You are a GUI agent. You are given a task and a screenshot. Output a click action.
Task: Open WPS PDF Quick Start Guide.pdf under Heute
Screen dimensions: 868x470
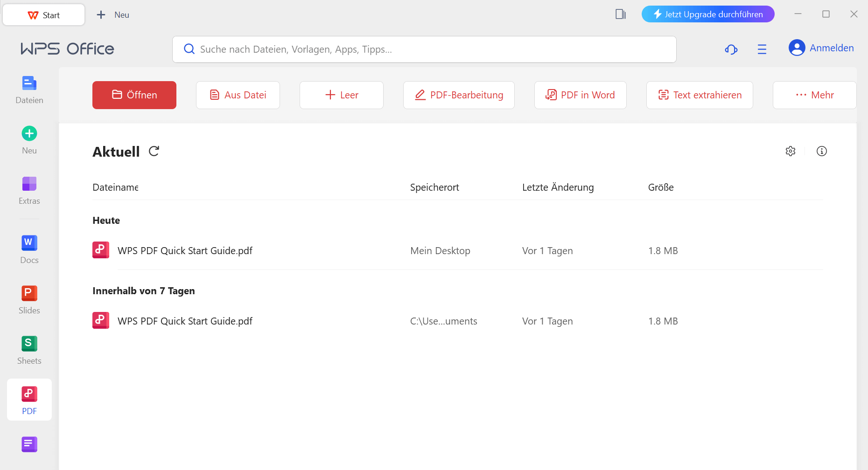click(185, 251)
